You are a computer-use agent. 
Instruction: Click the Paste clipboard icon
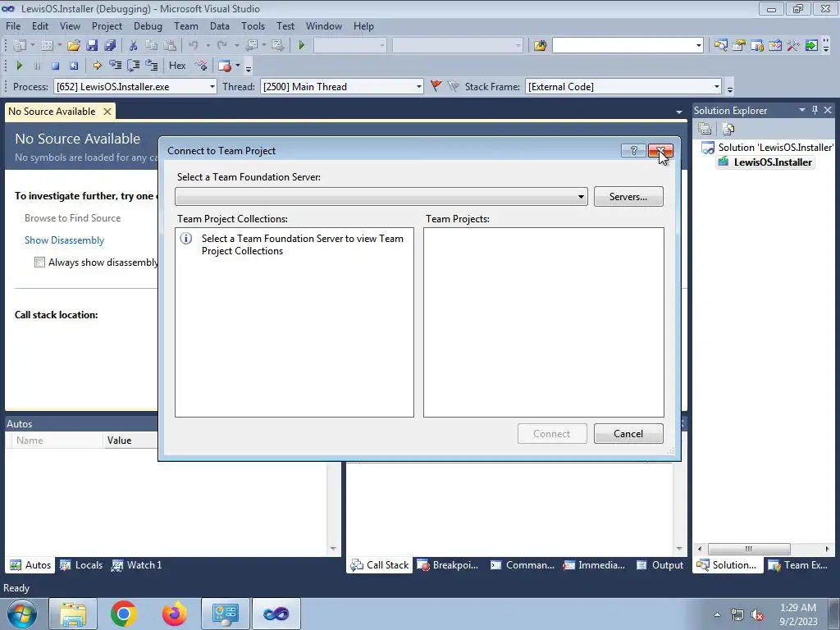point(170,46)
